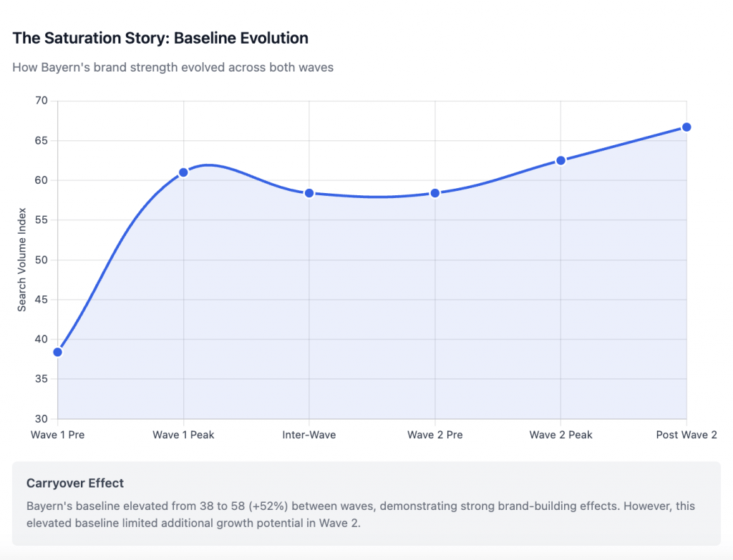Viewport: 733px width, 560px height.
Task: Click the 70 tick on the y-axis
Action: click(41, 101)
